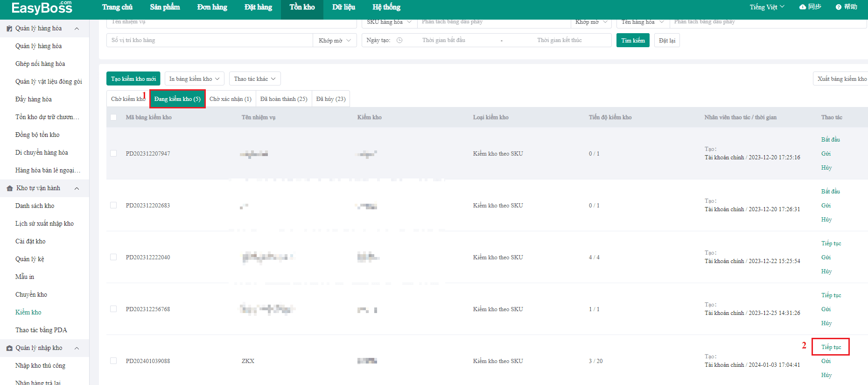Click the Quản lý hàng hóa section icon
The height and width of the screenshot is (385, 868).
(x=9, y=29)
